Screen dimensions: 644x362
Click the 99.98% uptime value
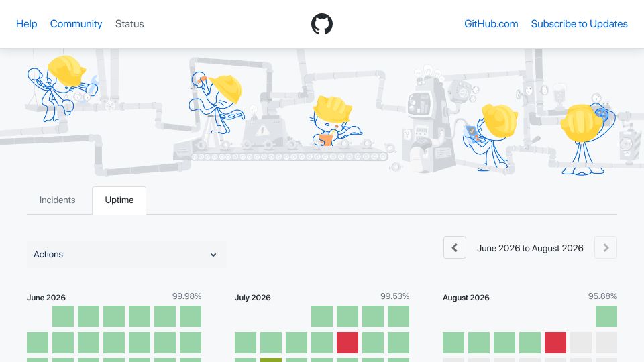(186, 296)
